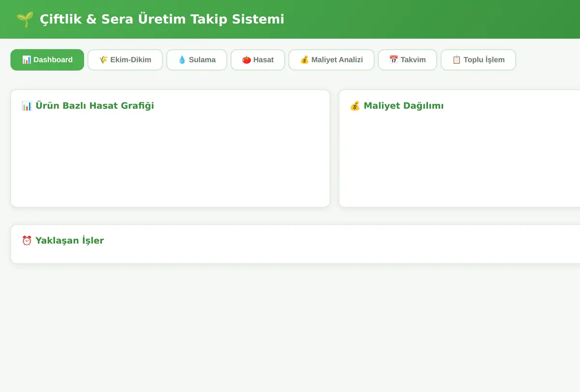Click the Ürün Bazlı Hasat Grafiği heading
The width and height of the screenshot is (580, 392).
click(x=95, y=105)
